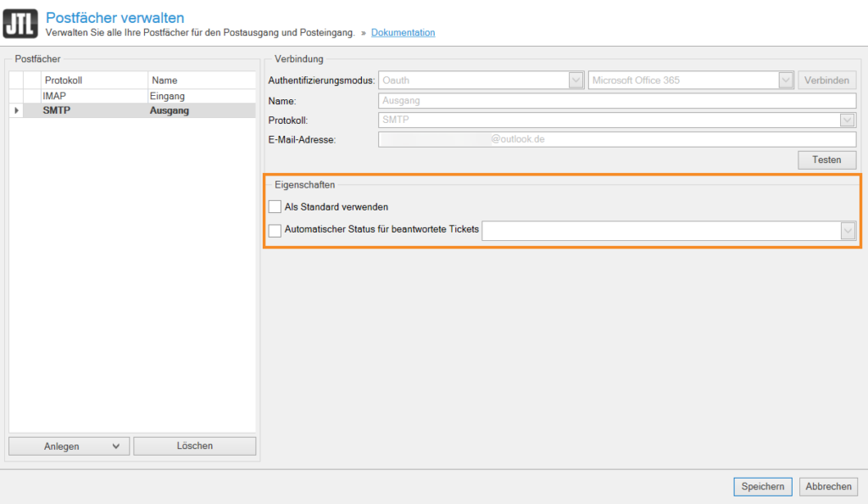Click into the E-Mail-Adresse field

pos(616,140)
